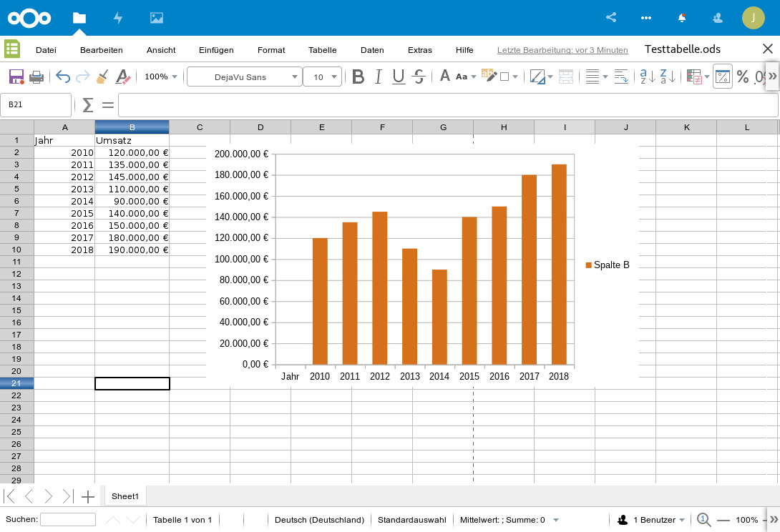Click the conditional formatting icon
Viewport: 780px width, 532px height.
694,77
